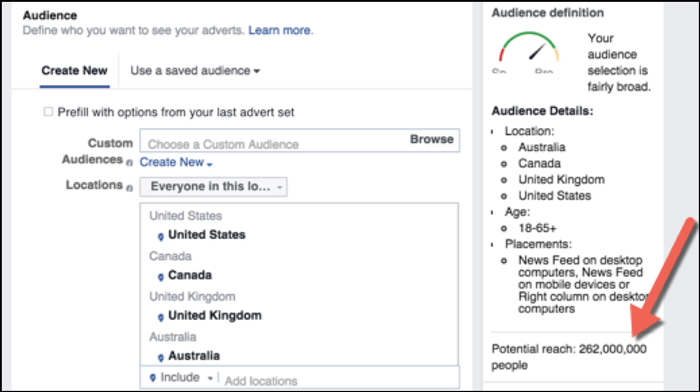Show Locations info tooltip icon
700x392 pixels.
(x=129, y=188)
